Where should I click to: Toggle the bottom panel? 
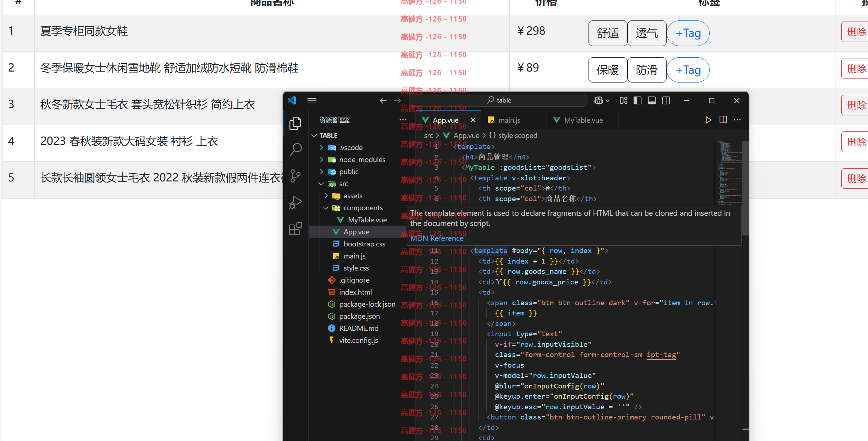pyautogui.click(x=652, y=100)
